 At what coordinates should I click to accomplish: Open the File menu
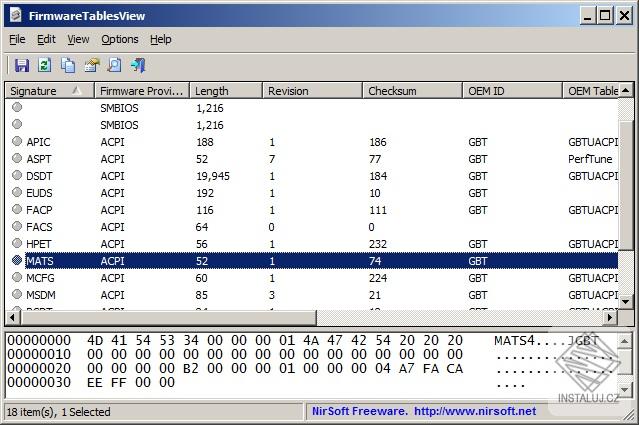[x=17, y=39]
